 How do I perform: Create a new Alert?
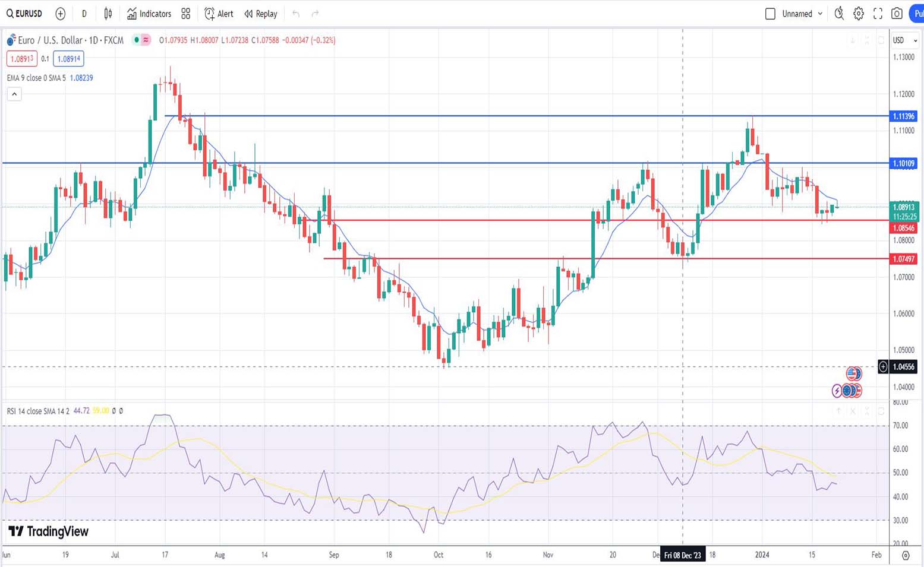click(219, 14)
